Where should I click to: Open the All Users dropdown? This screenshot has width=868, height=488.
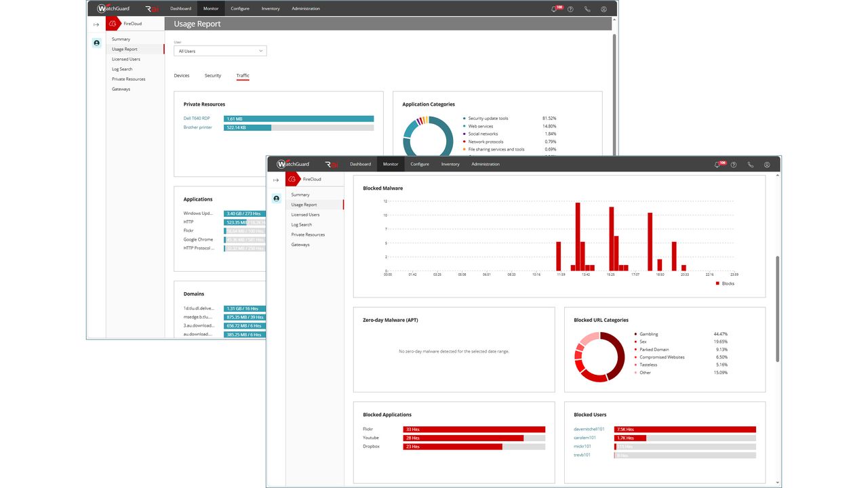220,51
